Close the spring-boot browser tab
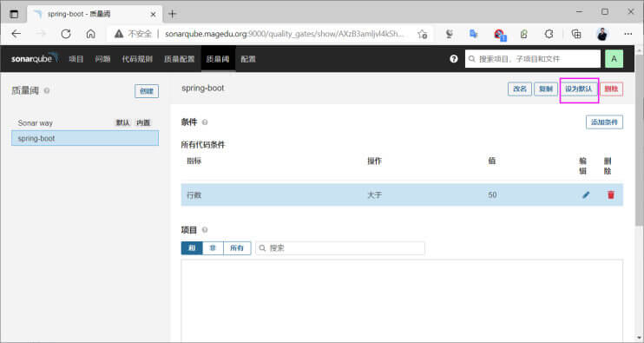The height and width of the screenshot is (343, 644). pyautogui.click(x=154, y=15)
